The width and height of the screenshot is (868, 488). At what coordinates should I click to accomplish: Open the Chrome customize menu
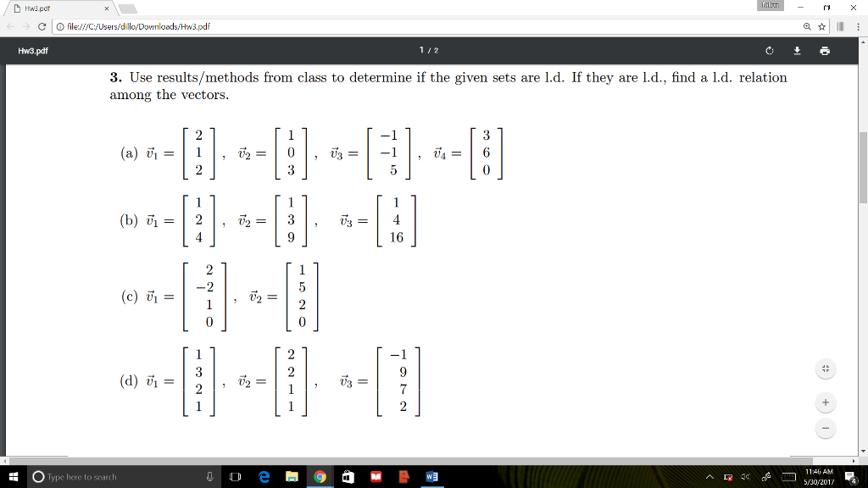tap(860, 25)
